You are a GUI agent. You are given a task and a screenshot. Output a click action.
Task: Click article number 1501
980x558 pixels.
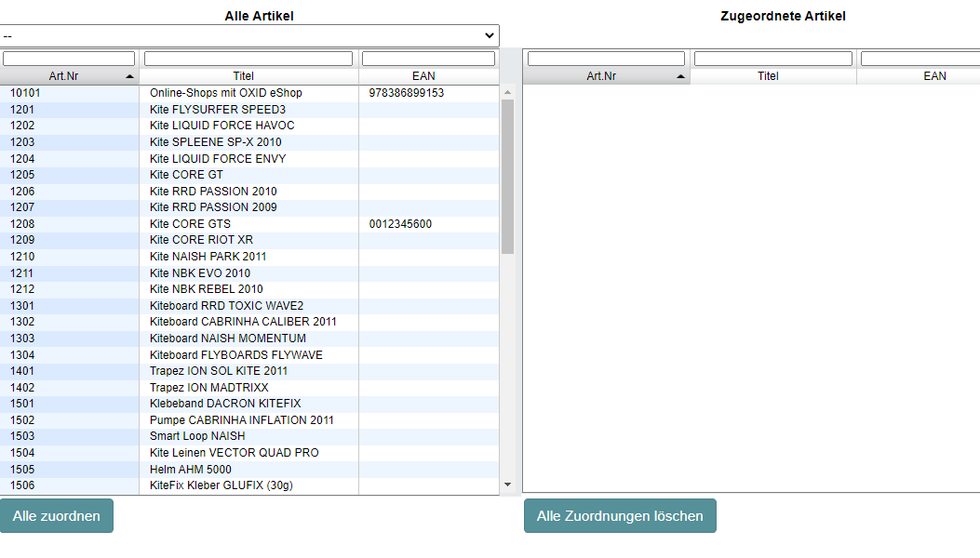pyautogui.click(x=22, y=404)
